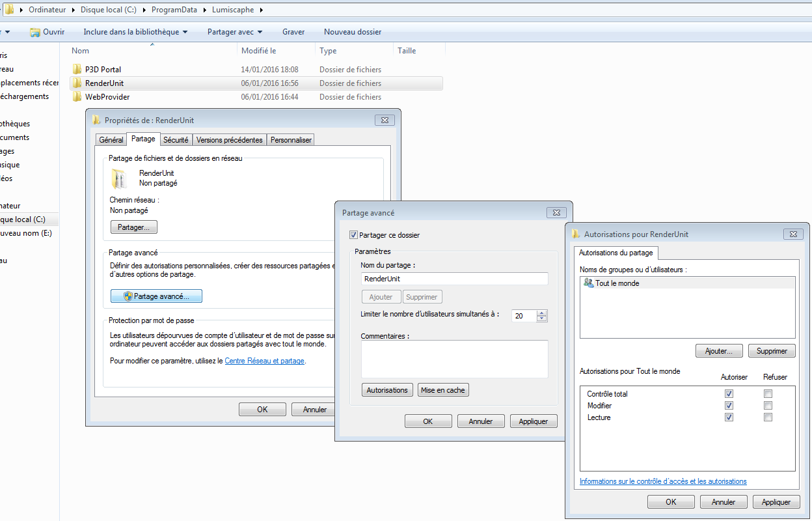Viewport: 812px width, 521px height.
Task: Select the Tout le monde group icon
Action: [x=588, y=283]
